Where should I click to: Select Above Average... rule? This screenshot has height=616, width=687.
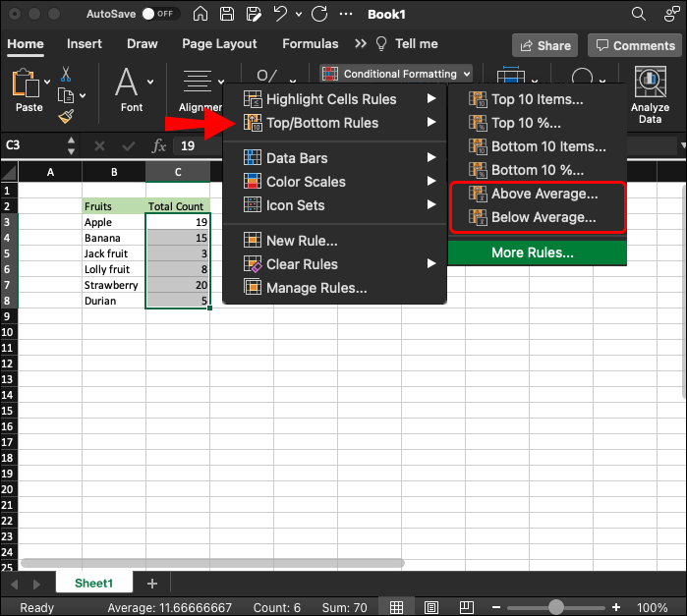point(544,194)
